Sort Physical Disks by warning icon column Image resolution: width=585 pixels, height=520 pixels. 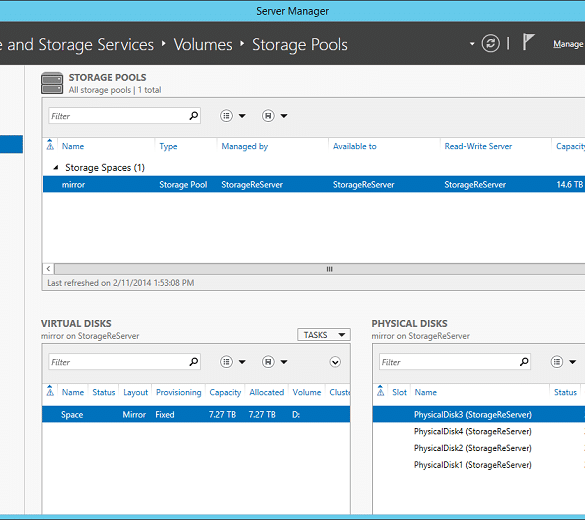[x=381, y=391]
